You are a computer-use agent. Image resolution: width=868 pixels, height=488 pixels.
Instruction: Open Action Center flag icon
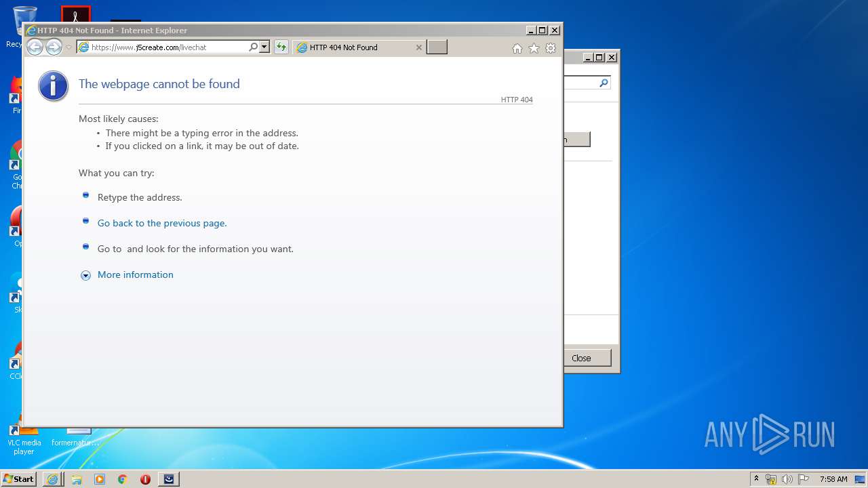pos(803,479)
